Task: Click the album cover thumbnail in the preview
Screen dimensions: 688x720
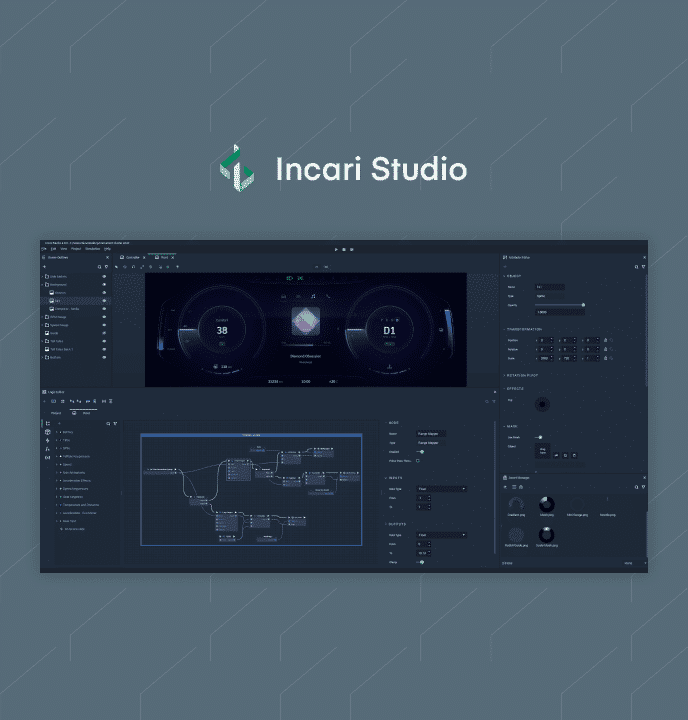Action: [306, 321]
